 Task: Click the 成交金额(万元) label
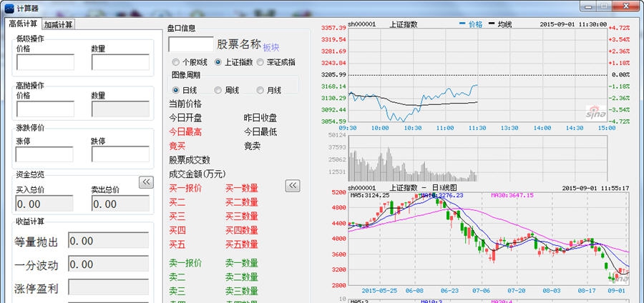197,174
